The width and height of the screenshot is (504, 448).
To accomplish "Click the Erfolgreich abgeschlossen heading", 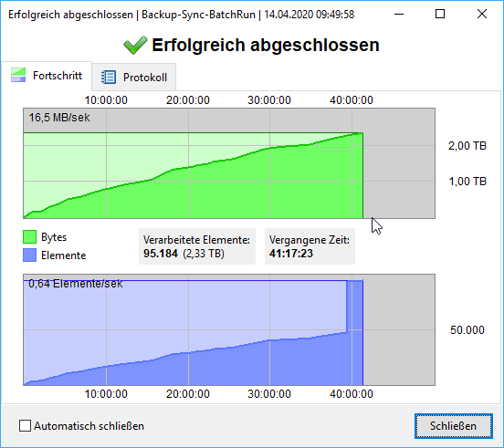I will coord(266,45).
